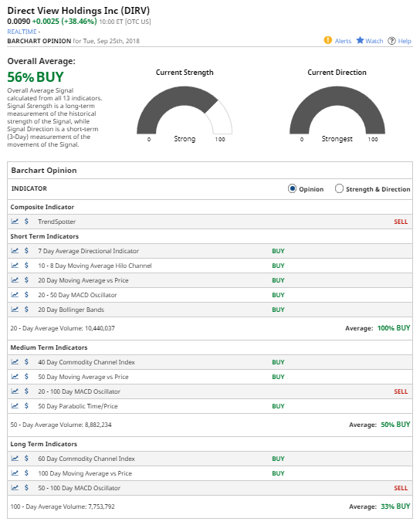Click the 20 Day Bollinger Bands label
Screen dimensions: 420x525
pyautogui.click(x=71, y=310)
